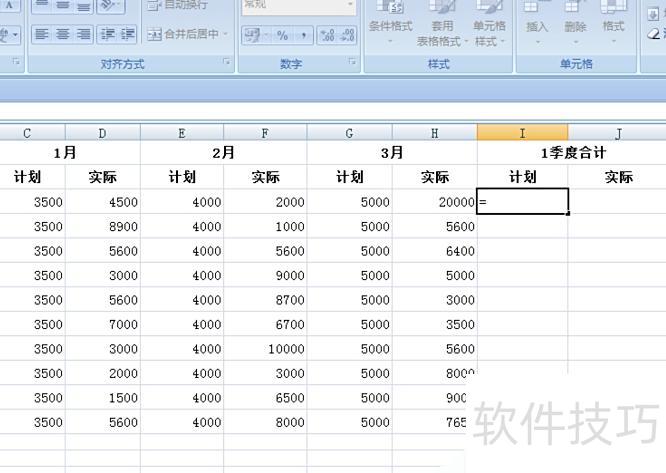The height and width of the screenshot is (473, 666).
Task: Apply percent style format
Action: [x=282, y=35]
